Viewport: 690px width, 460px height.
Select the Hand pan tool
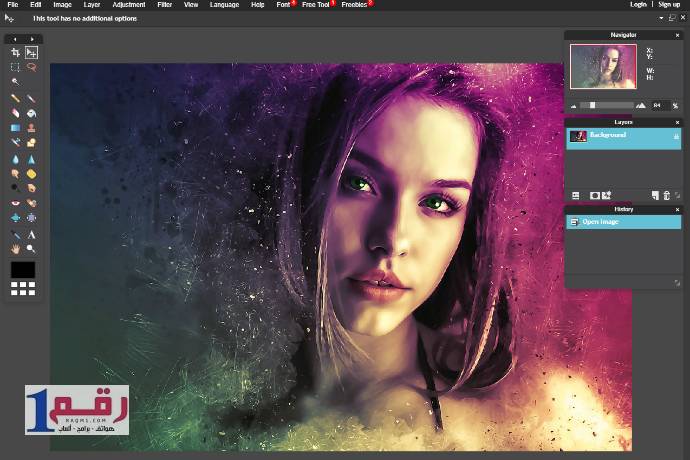15,248
